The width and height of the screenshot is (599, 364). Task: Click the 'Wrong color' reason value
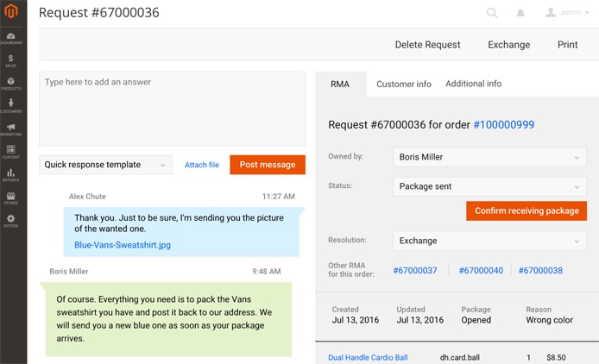point(549,320)
